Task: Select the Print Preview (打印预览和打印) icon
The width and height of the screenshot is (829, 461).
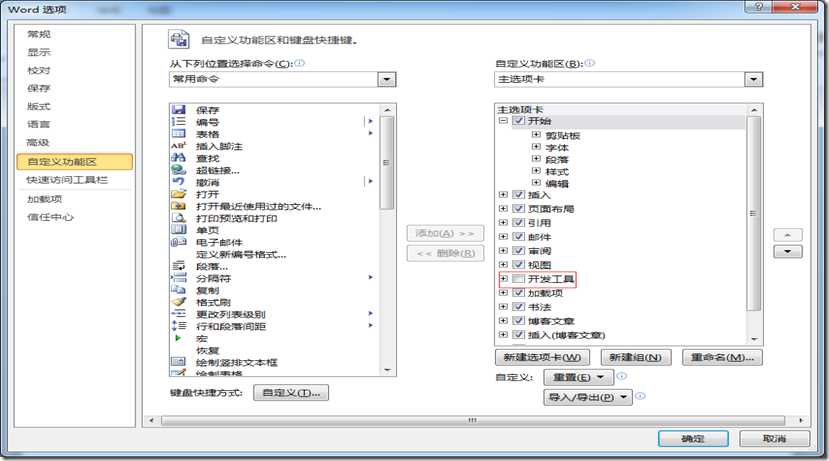Action: tap(179, 218)
